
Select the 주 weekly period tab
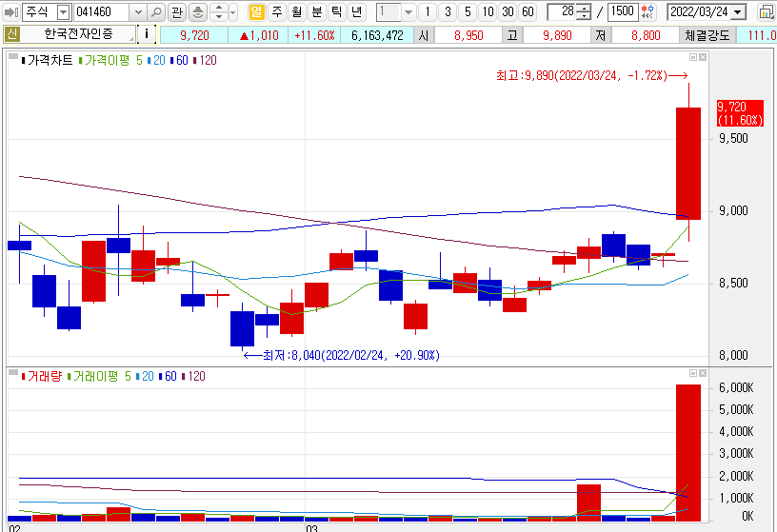pyautogui.click(x=277, y=11)
